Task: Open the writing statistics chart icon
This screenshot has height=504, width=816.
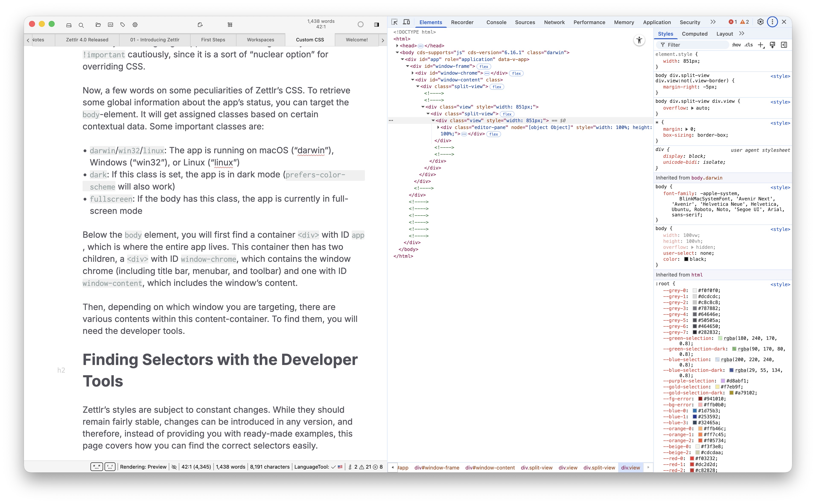Action: pyautogui.click(x=110, y=25)
